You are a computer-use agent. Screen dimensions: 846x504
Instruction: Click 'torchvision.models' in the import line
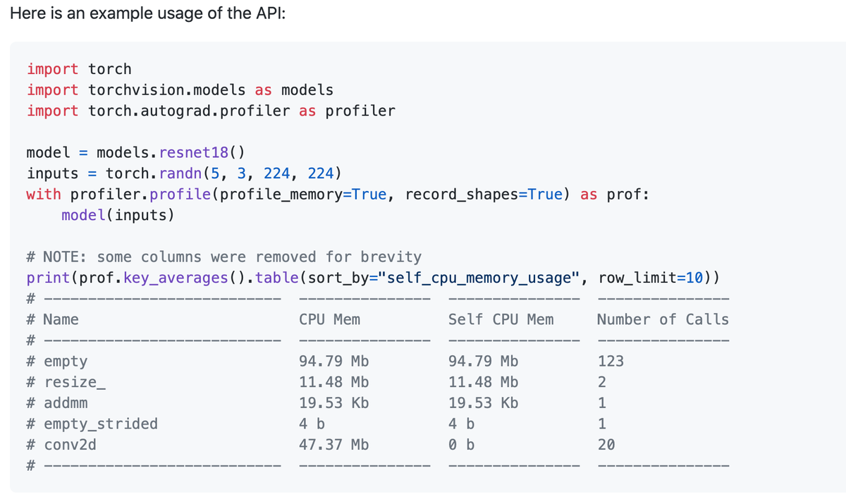click(x=167, y=90)
